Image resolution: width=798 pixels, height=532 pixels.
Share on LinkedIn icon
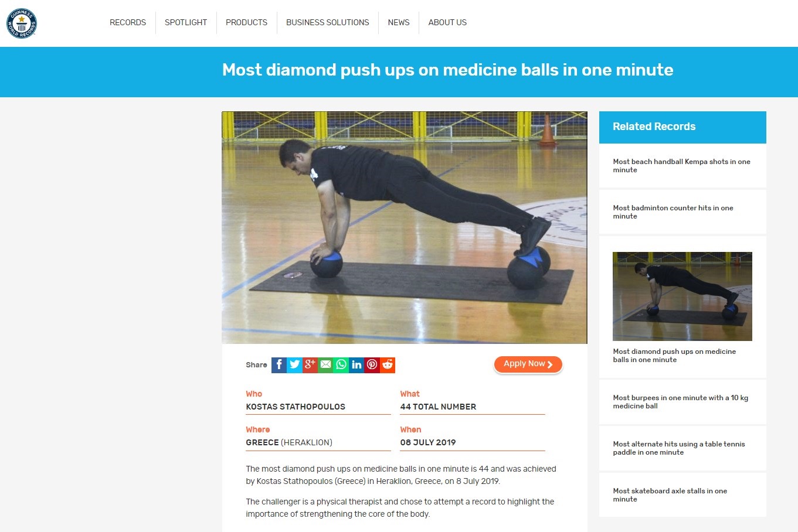click(x=356, y=364)
